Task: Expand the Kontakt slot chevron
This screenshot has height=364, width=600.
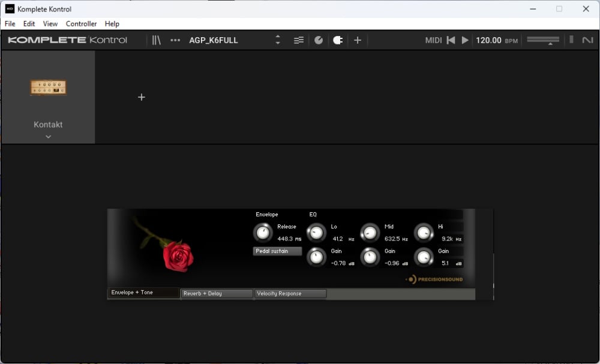Action: pyautogui.click(x=48, y=137)
